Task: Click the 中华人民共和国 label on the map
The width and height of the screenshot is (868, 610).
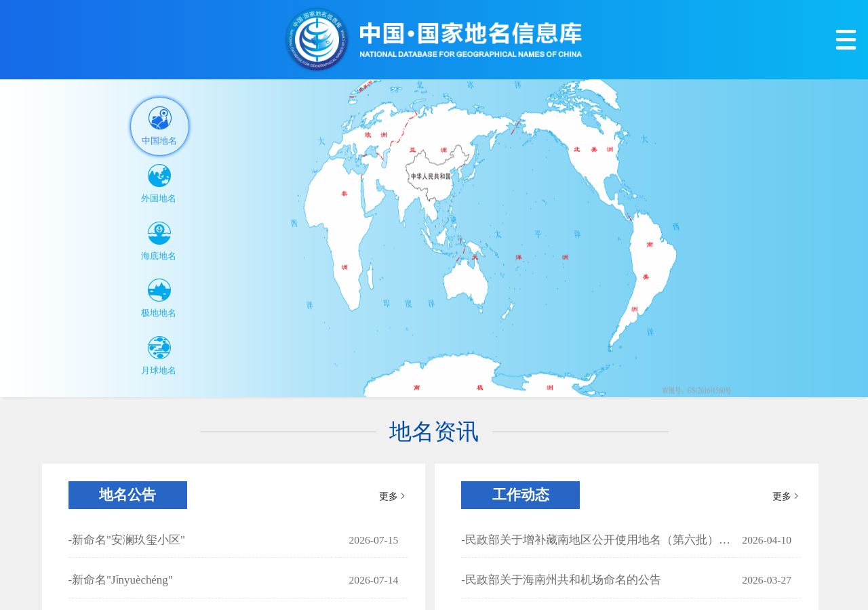Action: (431, 176)
